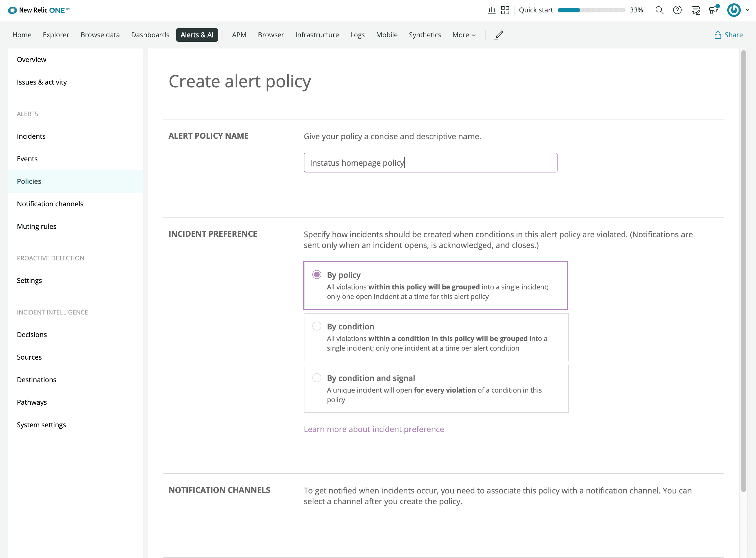Select the By condition and signal option
This screenshot has width=756, height=558.
[x=316, y=378]
